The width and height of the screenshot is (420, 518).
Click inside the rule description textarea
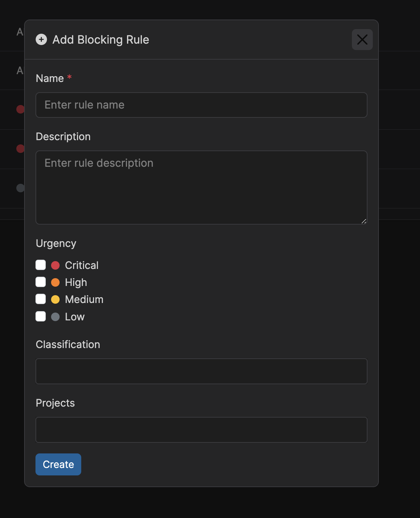point(201,188)
